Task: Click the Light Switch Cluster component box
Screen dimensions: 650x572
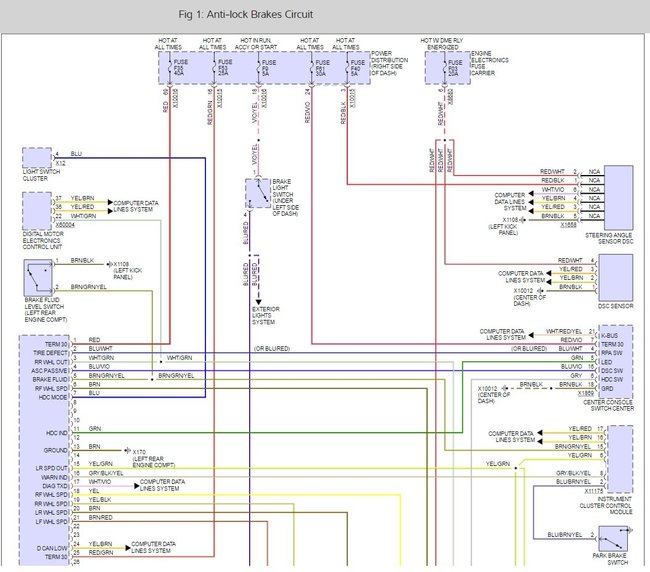Action: click(37, 158)
